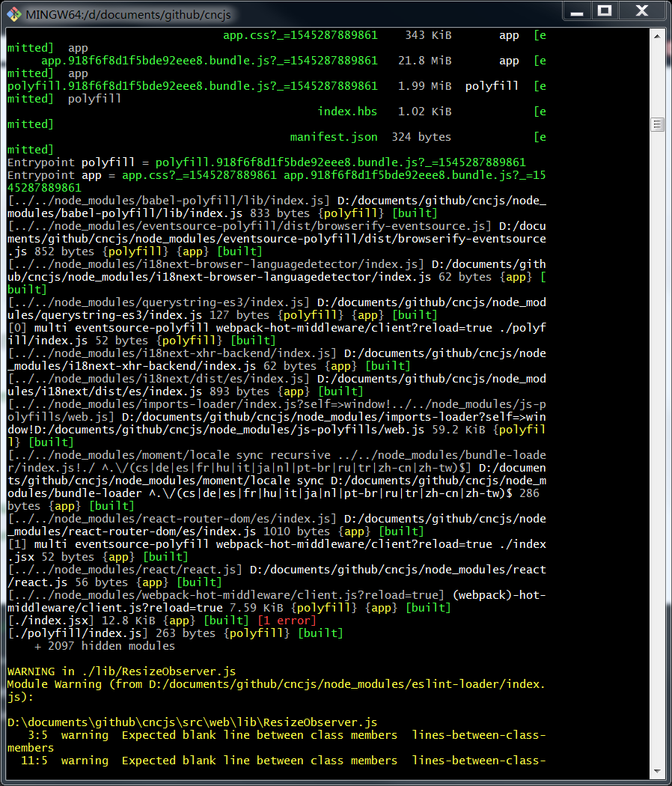Click the manifest.json asset name
This screenshot has height=786, width=672.
(x=333, y=137)
